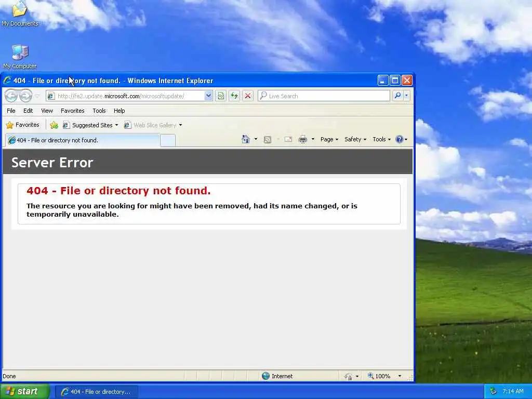The height and width of the screenshot is (399, 532).
Task: Expand Web Slice Gallery dropdown arrow
Action: click(x=180, y=125)
